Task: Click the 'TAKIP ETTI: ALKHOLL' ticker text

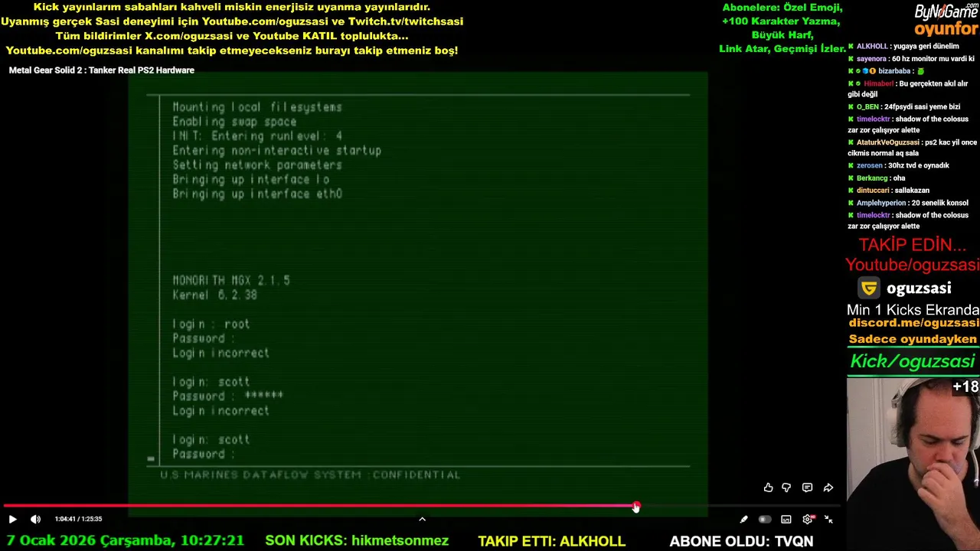Action: pyautogui.click(x=551, y=541)
